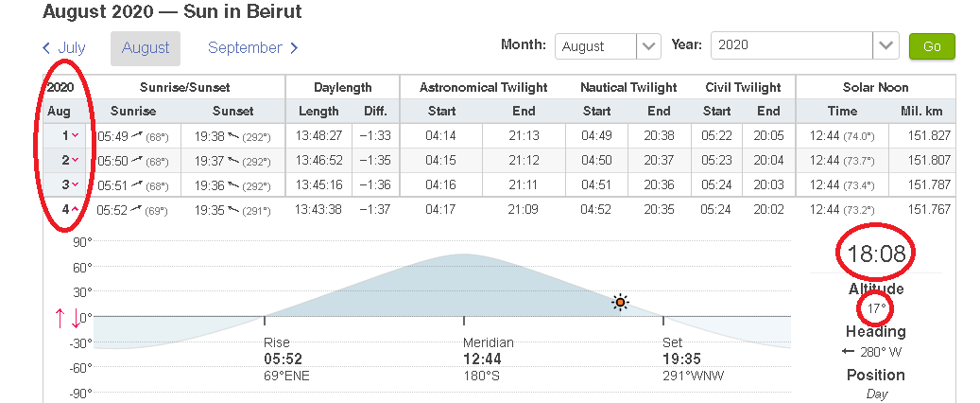This screenshot has height=403, width=980.
Task: Click the Meridian marker on sun graph
Action: [x=464, y=321]
